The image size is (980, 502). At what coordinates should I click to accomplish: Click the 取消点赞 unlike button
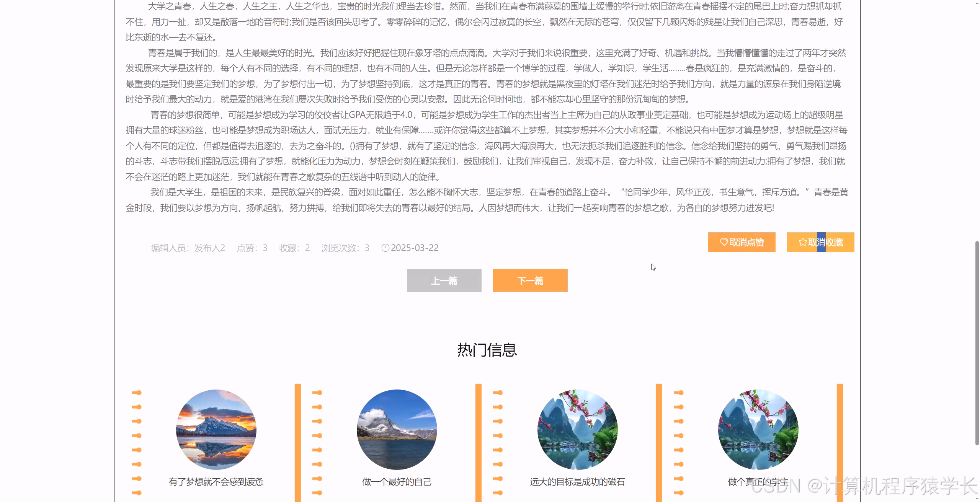click(742, 242)
